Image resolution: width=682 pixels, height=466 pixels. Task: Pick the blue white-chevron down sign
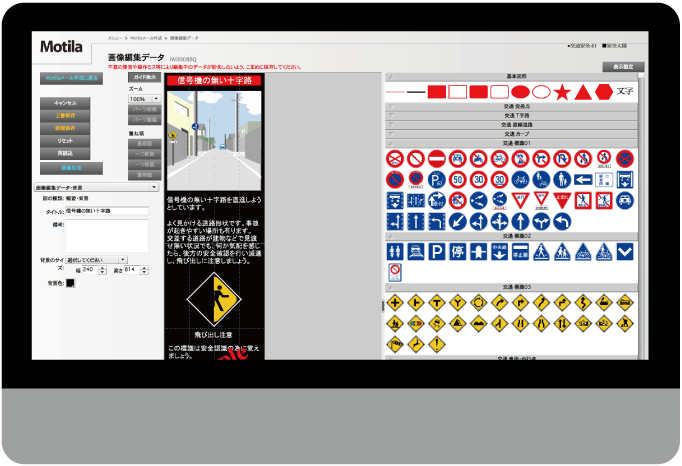click(x=625, y=251)
